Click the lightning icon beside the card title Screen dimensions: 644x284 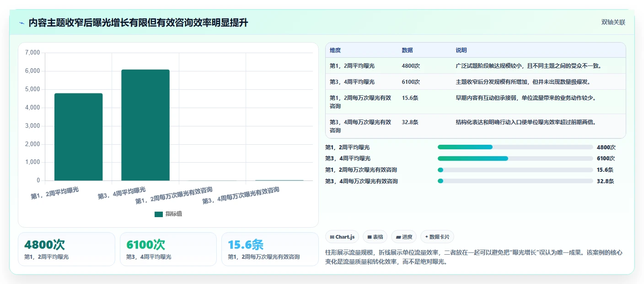click(x=21, y=23)
